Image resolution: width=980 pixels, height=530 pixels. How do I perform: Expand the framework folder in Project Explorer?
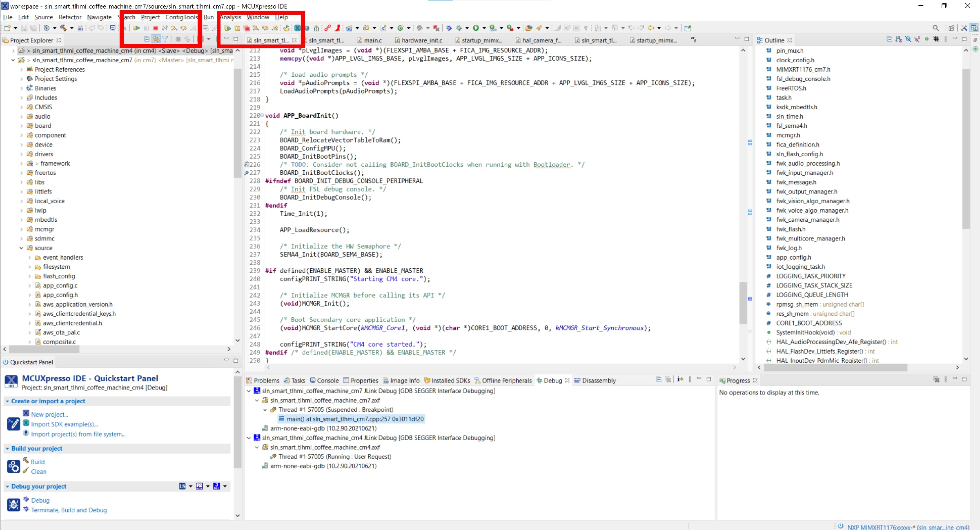[21, 163]
